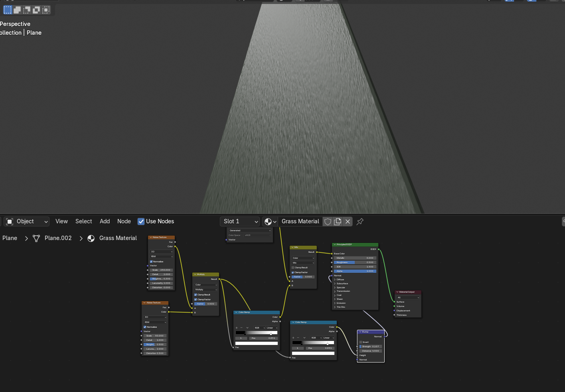Open the Object shader type dropdown
The height and width of the screenshot is (392, 565).
[x=27, y=222]
